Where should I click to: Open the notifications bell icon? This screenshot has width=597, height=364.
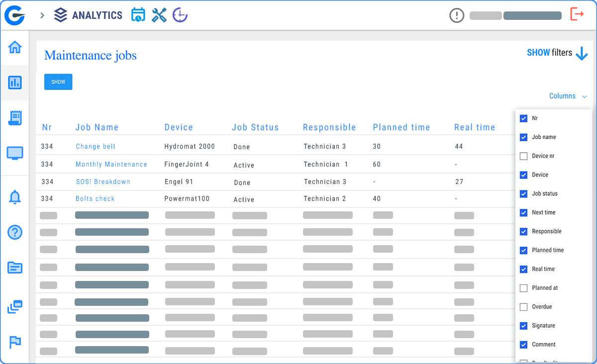tap(15, 197)
